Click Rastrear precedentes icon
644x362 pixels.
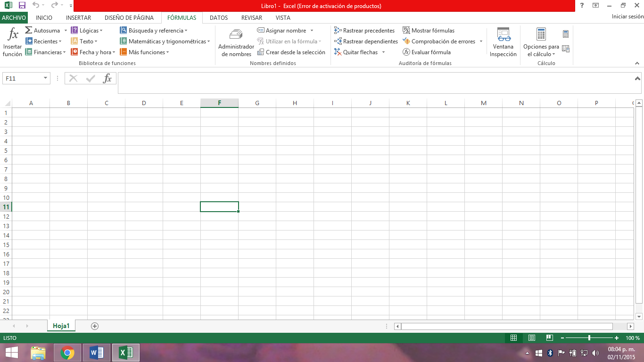point(338,31)
